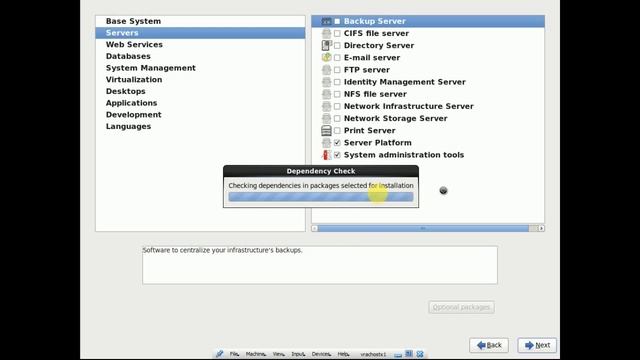Uncheck the Server Platform checkbox
This screenshot has height=360, width=640.
pos(337,143)
